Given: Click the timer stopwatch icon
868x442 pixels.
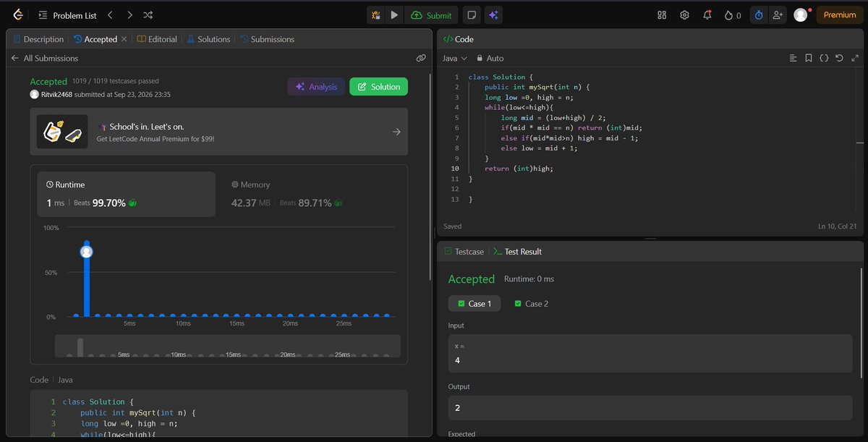Looking at the screenshot, I should (758, 14).
